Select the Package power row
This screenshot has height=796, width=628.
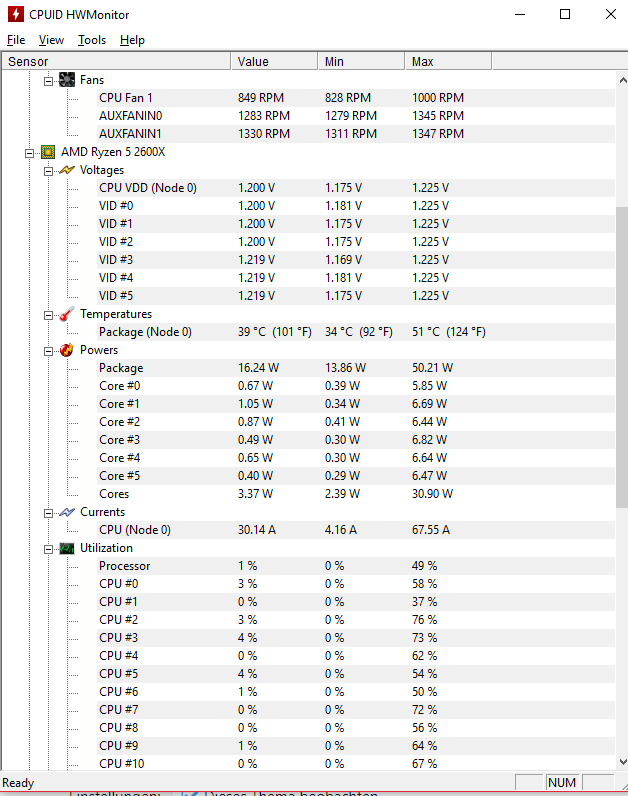click(356, 368)
